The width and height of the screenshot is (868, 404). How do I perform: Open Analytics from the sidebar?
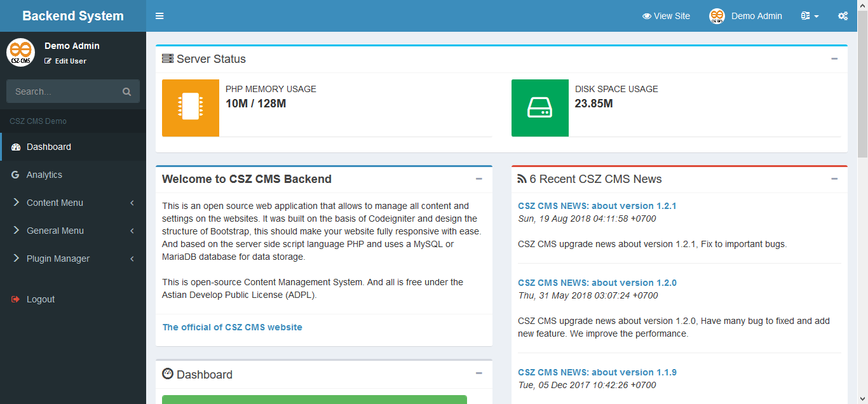pyautogui.click(x=73, y=175)
